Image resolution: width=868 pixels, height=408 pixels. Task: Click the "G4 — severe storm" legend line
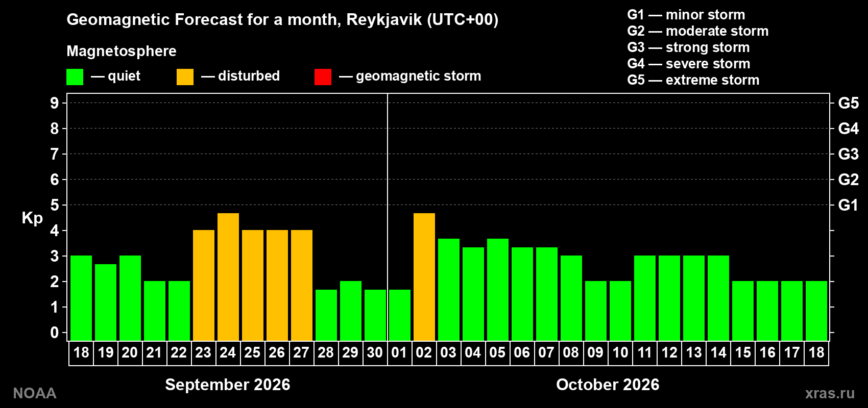click(689, 64)
